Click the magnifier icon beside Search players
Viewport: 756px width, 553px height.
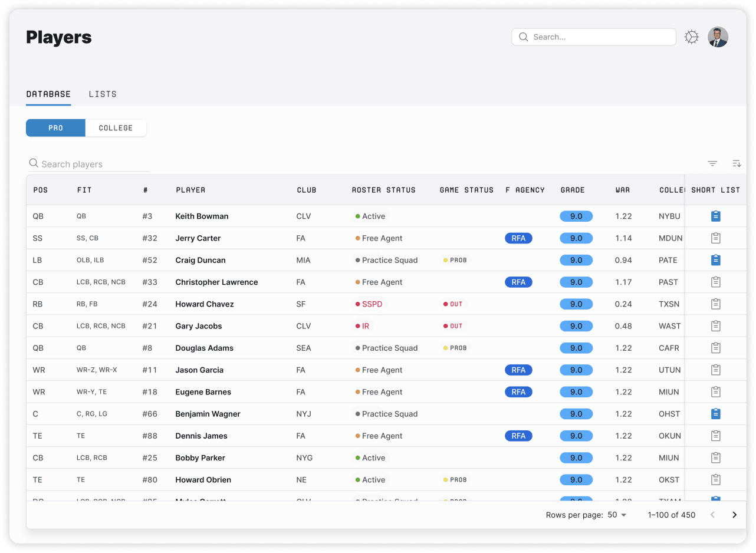point(34,163)
